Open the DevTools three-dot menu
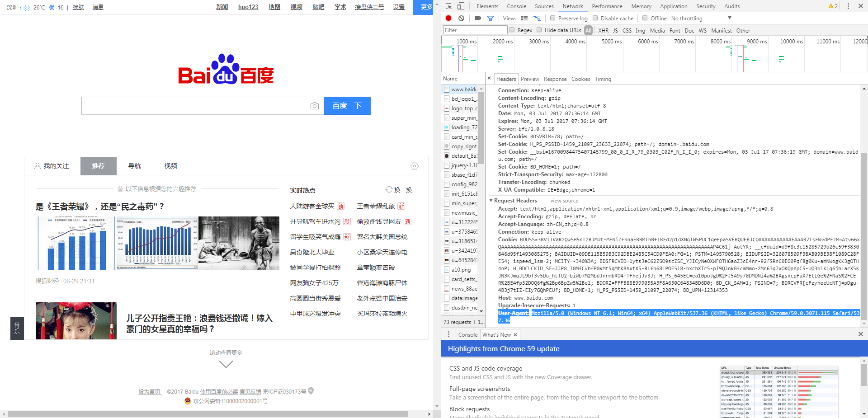This screenshot has height=418, width=868. [x=848, y=6]
